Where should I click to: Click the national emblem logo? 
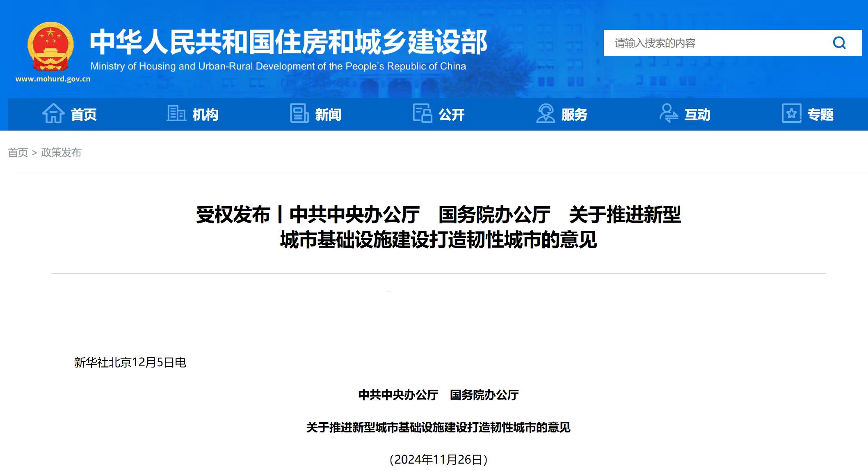51,47
